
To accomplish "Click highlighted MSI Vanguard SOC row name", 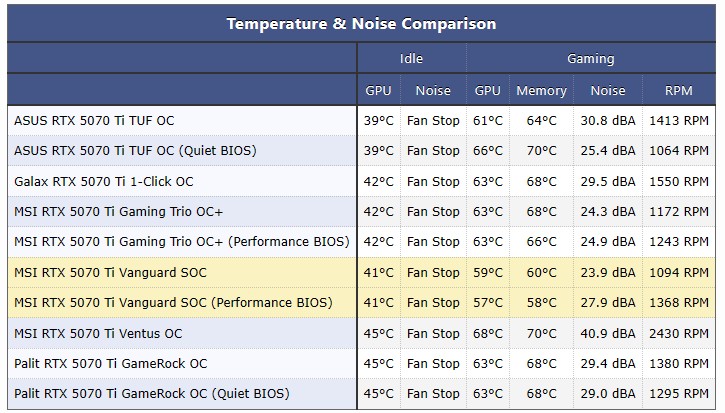I will point(110,272).
